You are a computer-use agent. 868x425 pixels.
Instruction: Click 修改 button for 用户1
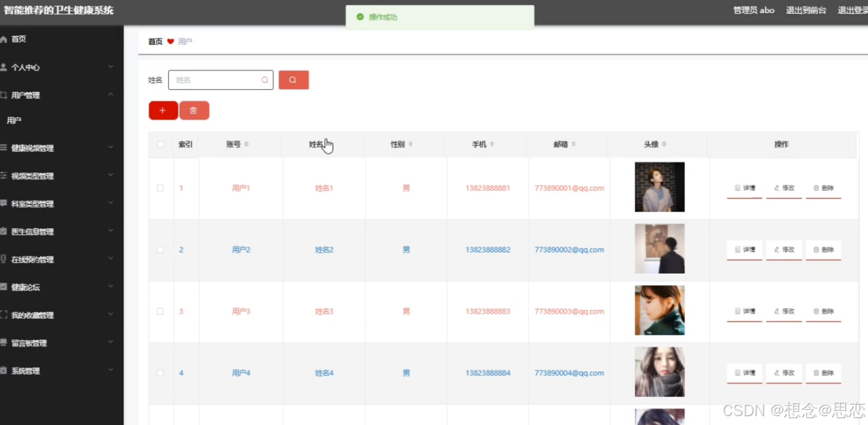[784, 188]
